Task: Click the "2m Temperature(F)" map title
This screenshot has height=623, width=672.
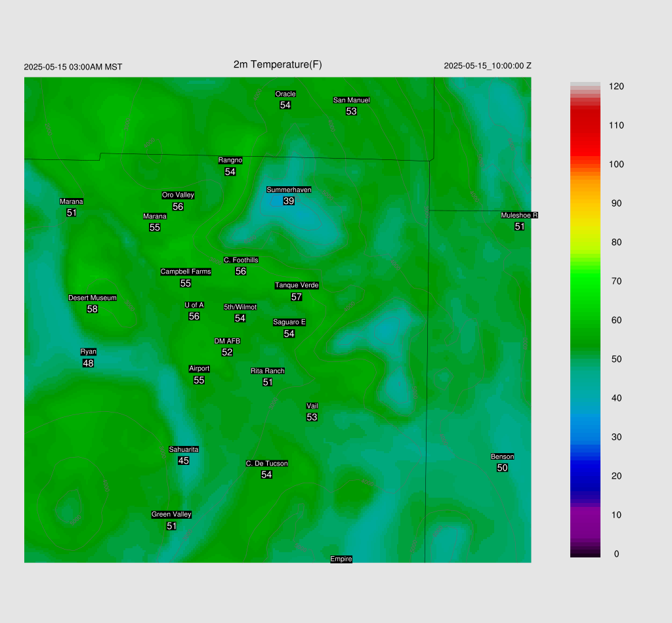Action: point(278,64)
